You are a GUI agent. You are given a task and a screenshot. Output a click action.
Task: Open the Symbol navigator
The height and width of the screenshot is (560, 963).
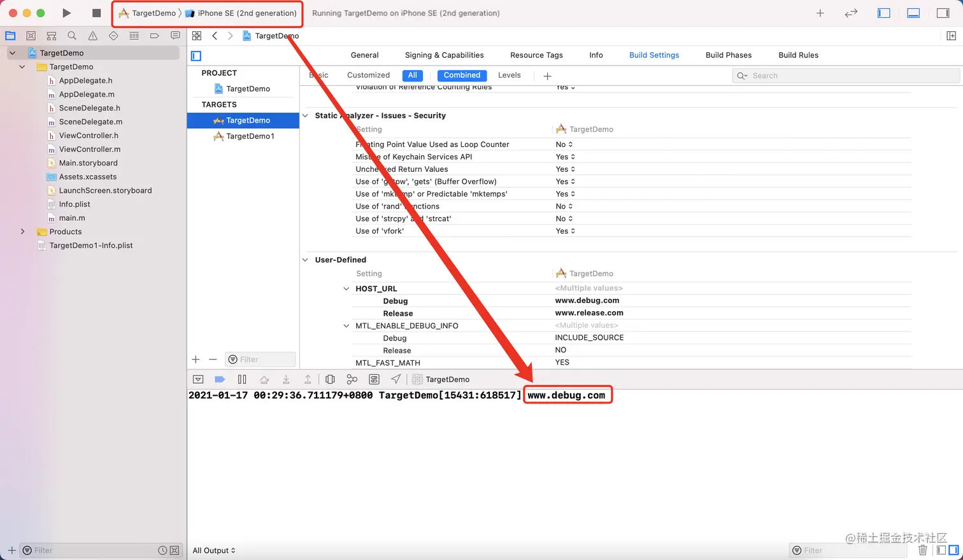click(x=52, y=36)
